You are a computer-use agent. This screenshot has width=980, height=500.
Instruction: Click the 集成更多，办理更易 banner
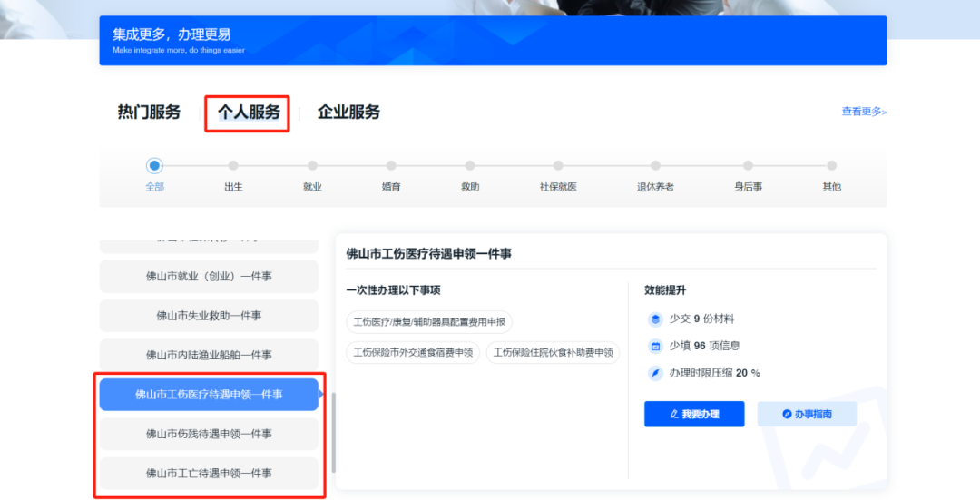pyautogui.click(x=493, y=41)
